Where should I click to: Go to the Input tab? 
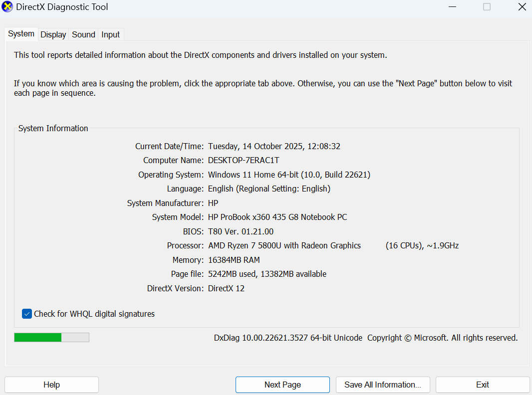110,34
